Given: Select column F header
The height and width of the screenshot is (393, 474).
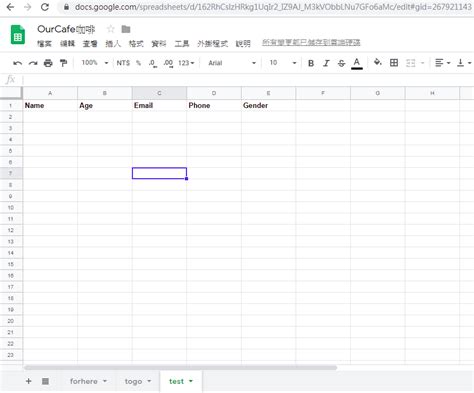Looking at the screenshot, I should coord(323,93).
